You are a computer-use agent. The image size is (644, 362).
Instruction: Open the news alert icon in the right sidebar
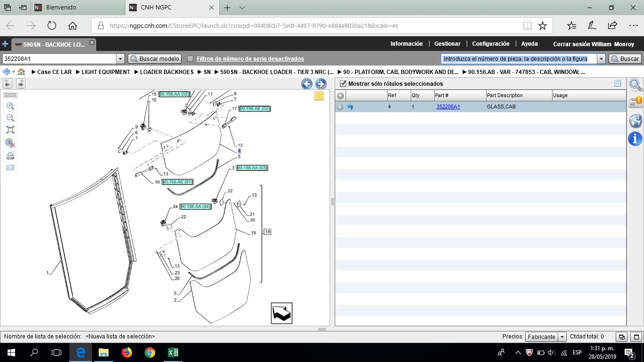coord(636,103)
